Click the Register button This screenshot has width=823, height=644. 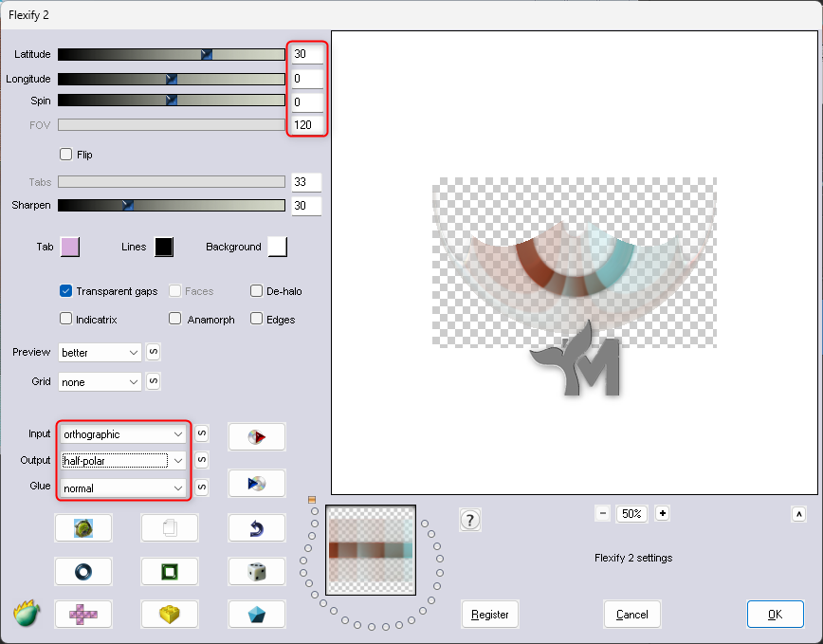pos(490,615)
